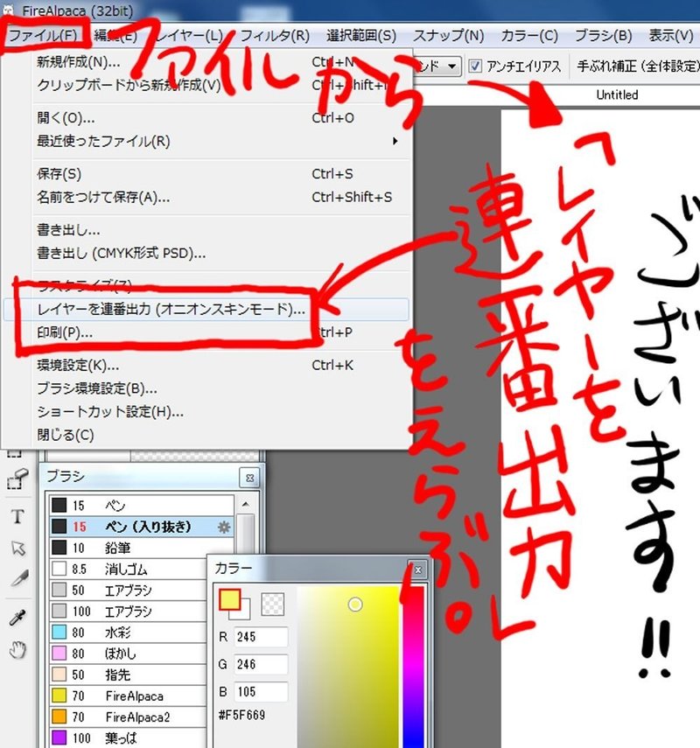The width and height of the screenshot is (700, 748).
Task: Choose 名前をつけて保存(A)... entry
Action: (207, 197)
